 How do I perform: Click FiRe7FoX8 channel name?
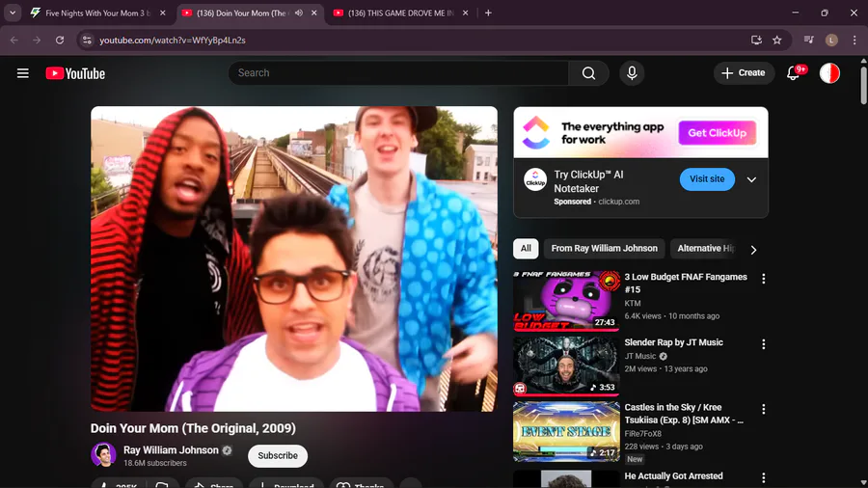coord(642,434)
